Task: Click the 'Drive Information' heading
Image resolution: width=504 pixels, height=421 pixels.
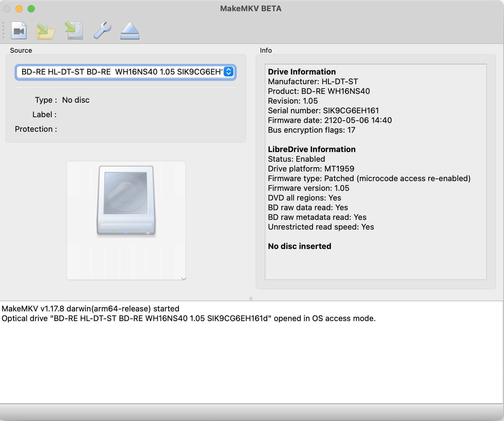Action: click(x=302, y=72)
